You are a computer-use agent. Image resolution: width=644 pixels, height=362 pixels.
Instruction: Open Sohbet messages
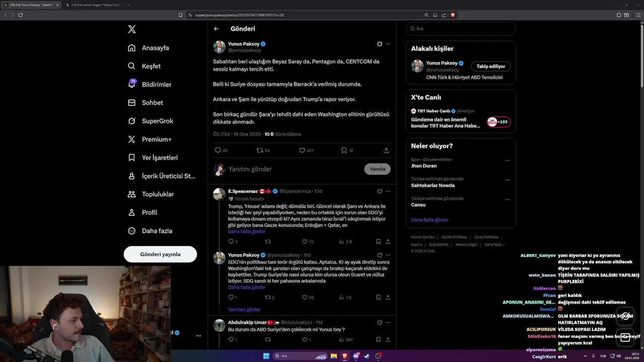pos(145,103)
